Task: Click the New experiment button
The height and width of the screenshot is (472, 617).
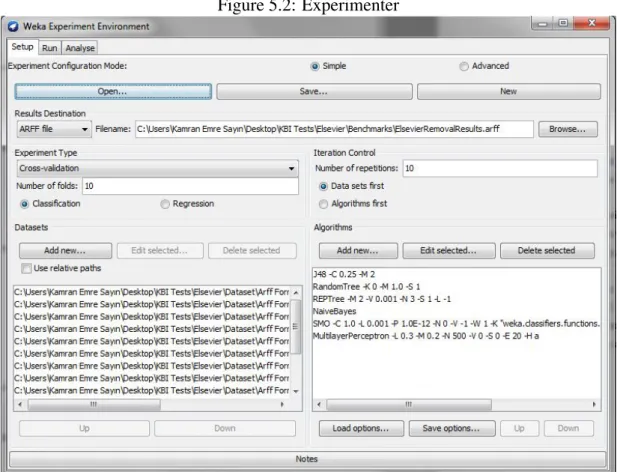Action: [508, 91]
